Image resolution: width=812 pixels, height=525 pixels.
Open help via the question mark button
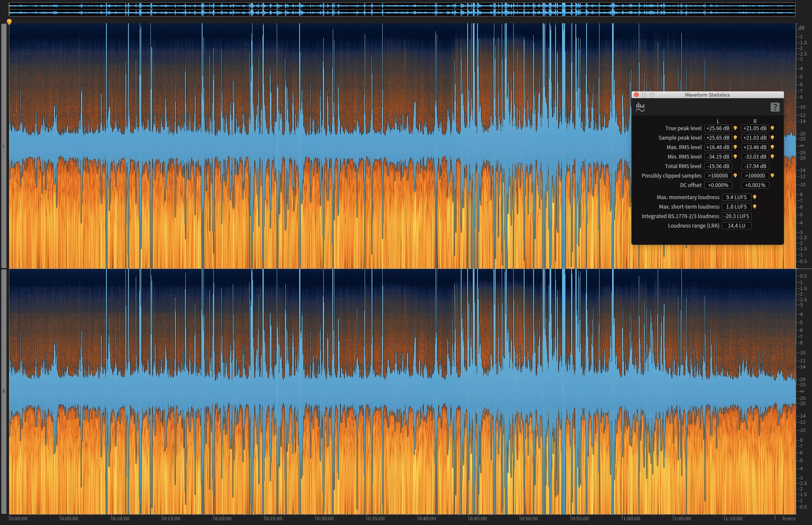click(775, 107)
